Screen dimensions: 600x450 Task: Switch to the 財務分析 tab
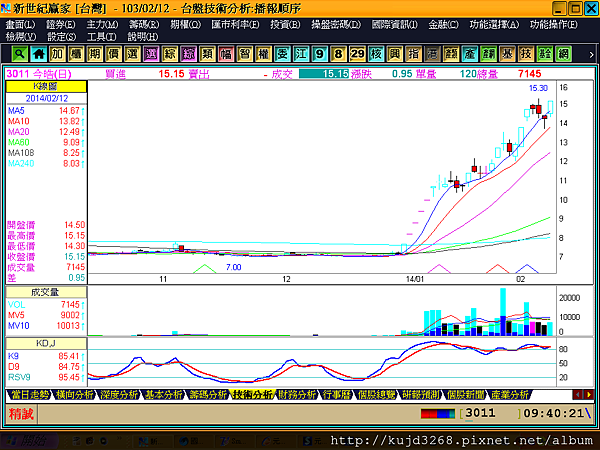(x=297, y=395)
